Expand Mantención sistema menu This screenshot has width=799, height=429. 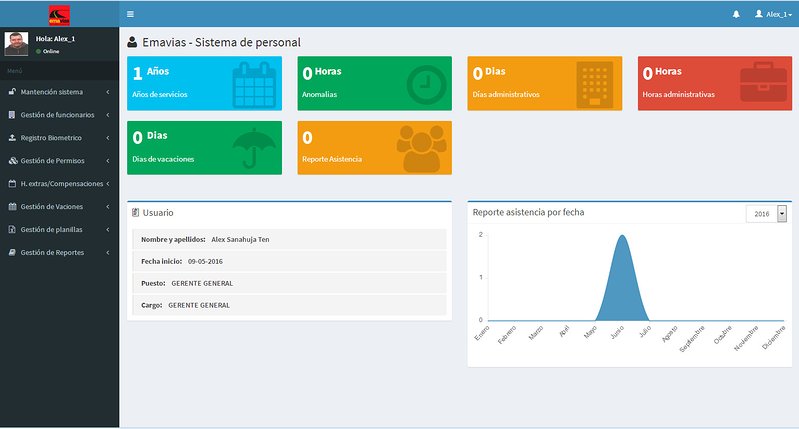click(x=59, y=92)
